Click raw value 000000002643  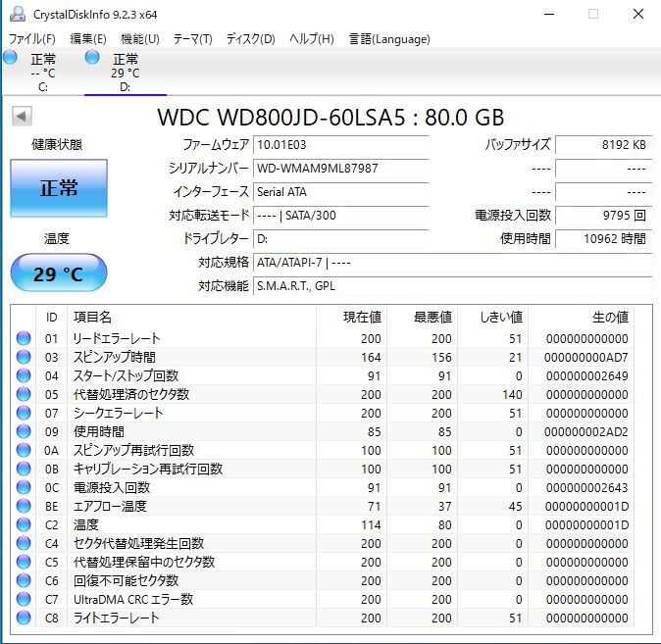point(586,487)
